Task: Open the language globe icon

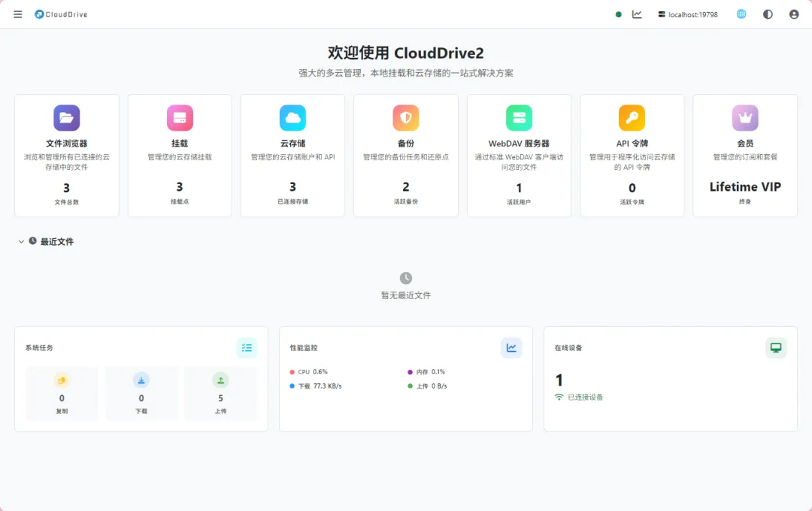Action: coord(741,14)
